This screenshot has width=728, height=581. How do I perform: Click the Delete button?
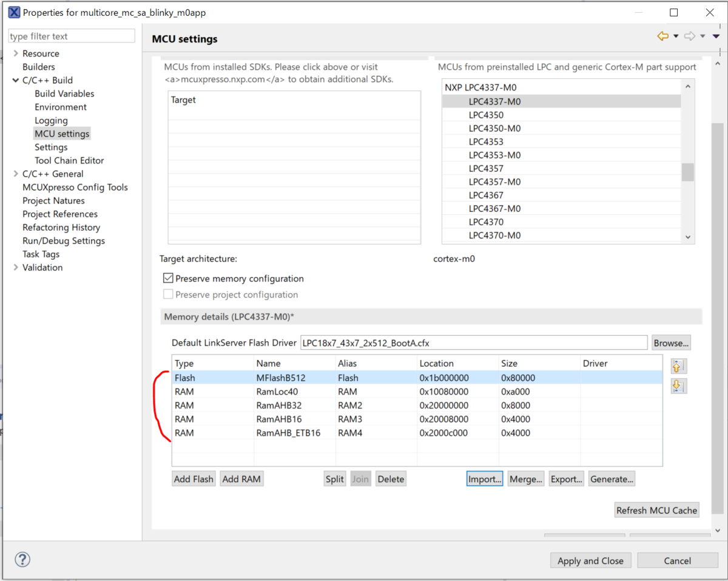click(x=391, y=479)
